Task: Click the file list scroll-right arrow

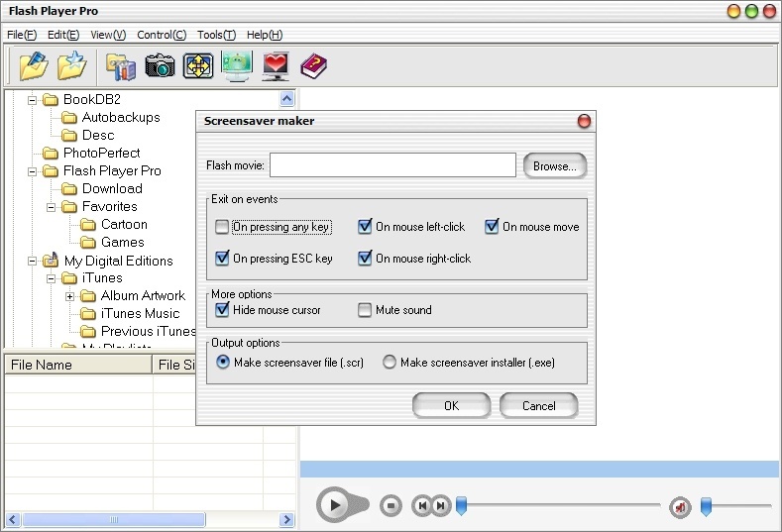Action: [286, 519]
